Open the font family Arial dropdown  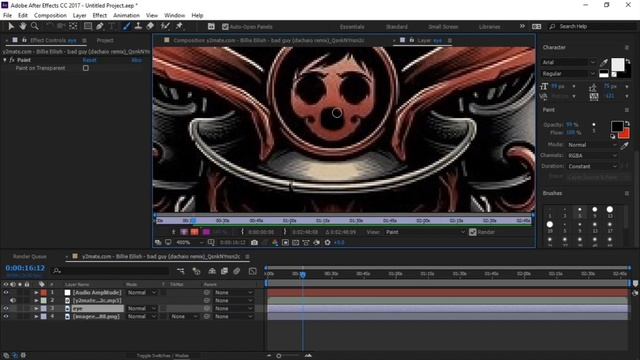tap(569, 62)
